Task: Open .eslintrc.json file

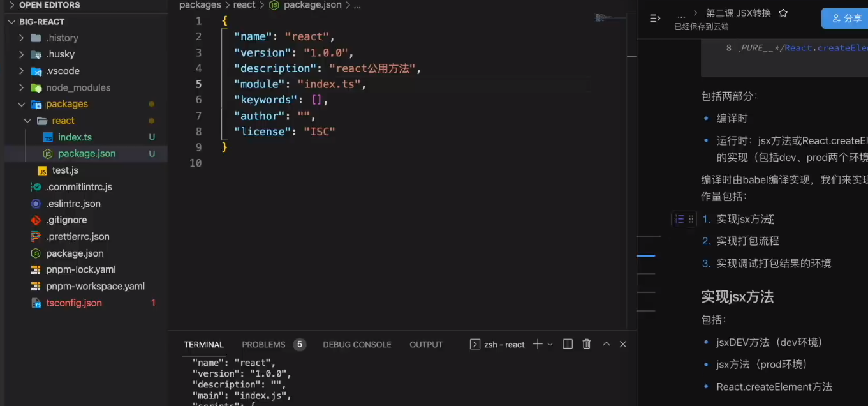Action: (x=73, y=204)
